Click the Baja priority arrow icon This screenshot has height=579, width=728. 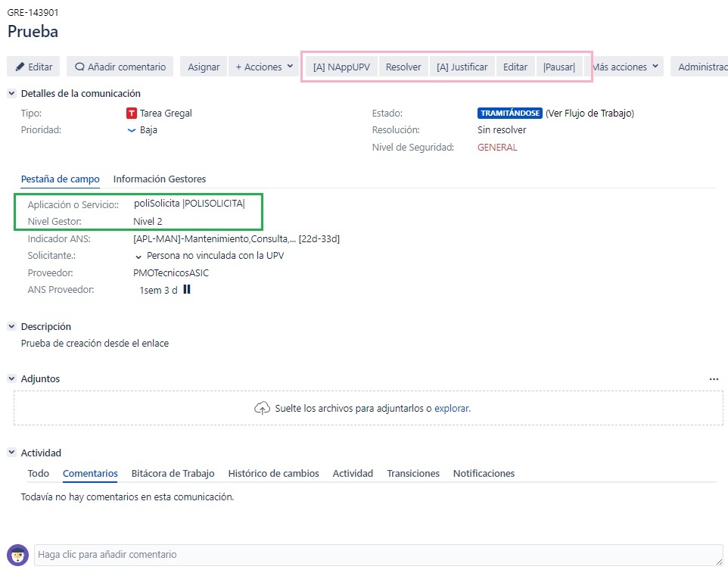click(132, 130)
